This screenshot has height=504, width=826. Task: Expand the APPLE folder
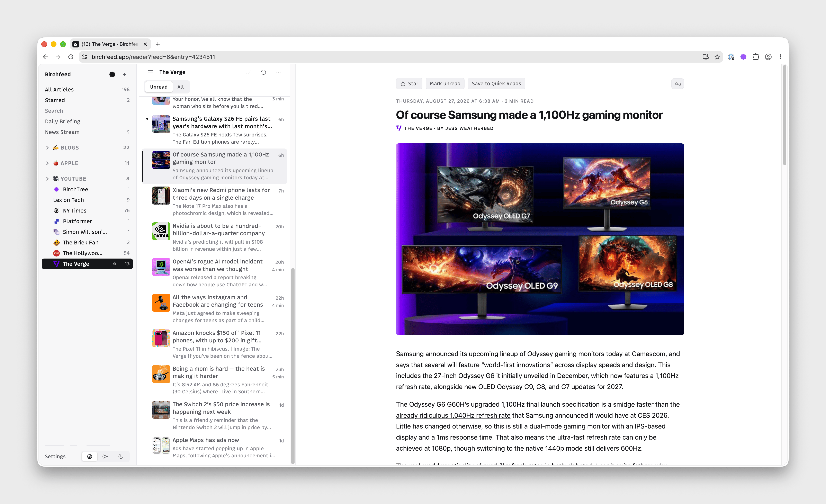point(47,163)
